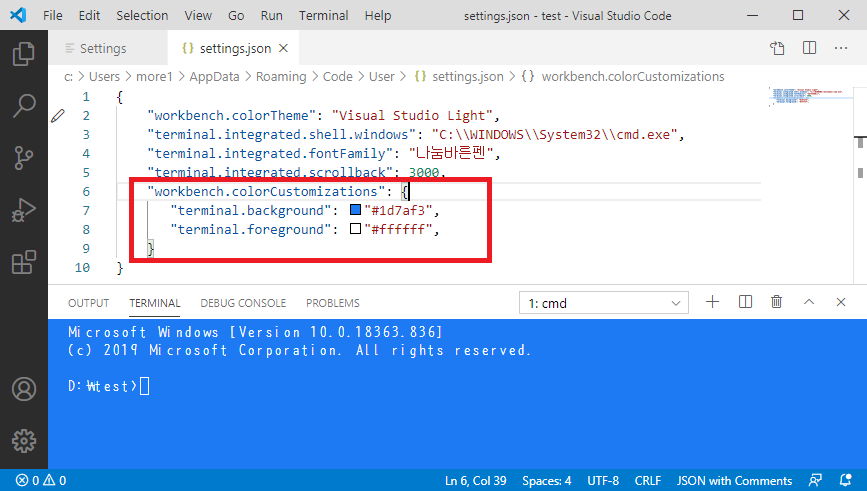Click the "terminal.foreground" key text
Viewport: 867px width, 491px height.
click(251, 229)
